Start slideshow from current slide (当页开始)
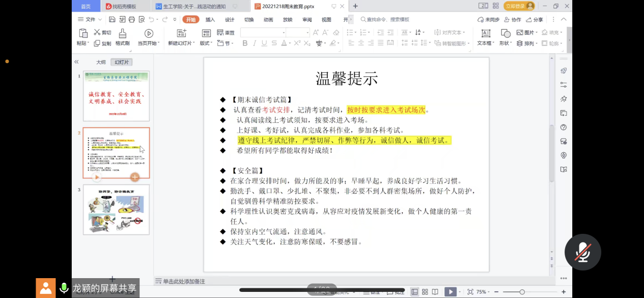Image resolution: width=644 pixels, height=298 pixels. (149, 34)
